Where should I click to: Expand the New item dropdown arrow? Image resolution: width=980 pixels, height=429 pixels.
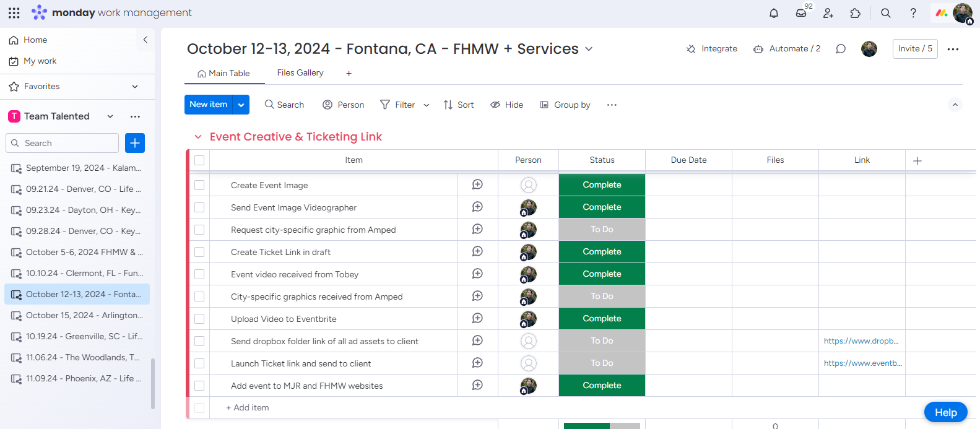(x=241, y=105)
